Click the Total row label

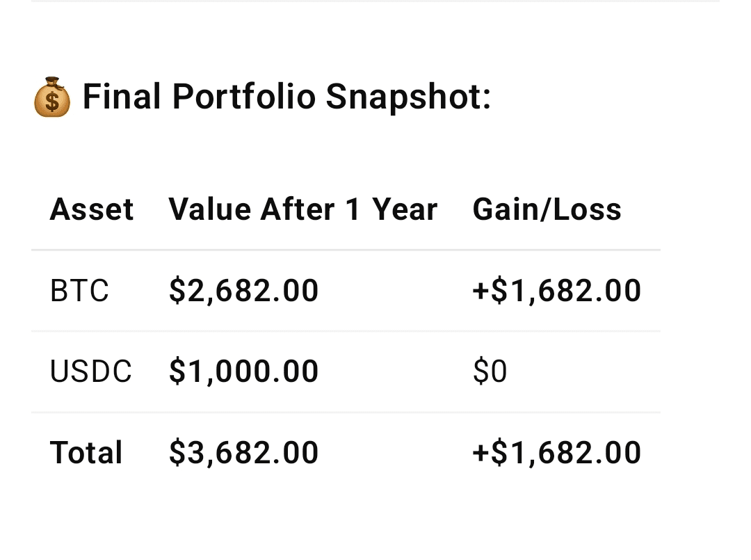pyautogui.click(x=86, y=453)
